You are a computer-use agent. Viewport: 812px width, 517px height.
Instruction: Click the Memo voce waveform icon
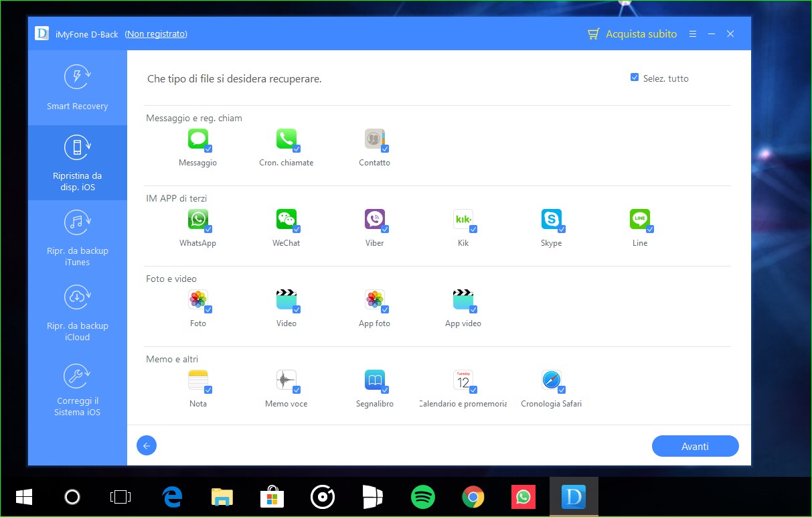(x=286, y=380)
